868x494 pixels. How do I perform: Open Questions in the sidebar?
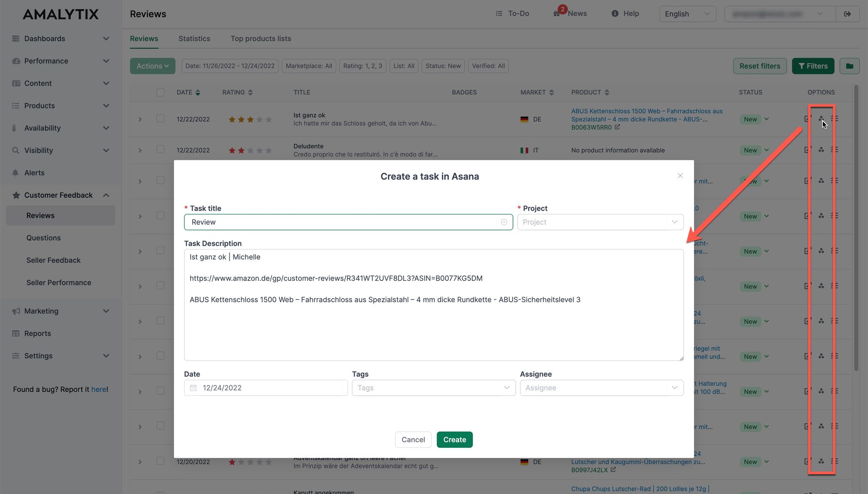coord(43,238)
